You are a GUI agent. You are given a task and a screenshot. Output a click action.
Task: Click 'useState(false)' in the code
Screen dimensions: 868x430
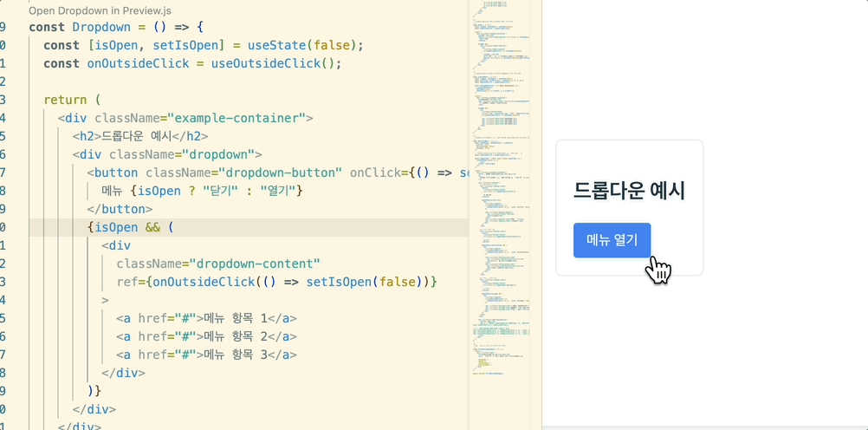pyautogui.click(x=302, y=45)
